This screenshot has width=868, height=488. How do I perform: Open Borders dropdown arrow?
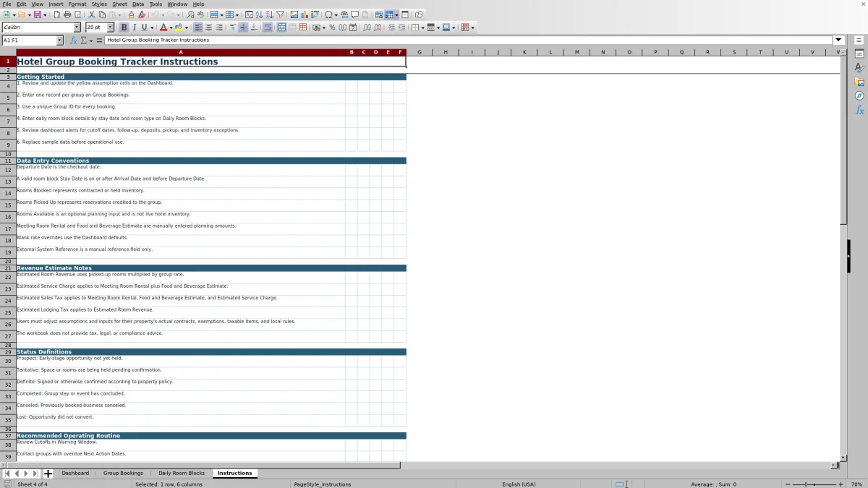point(422,27)
